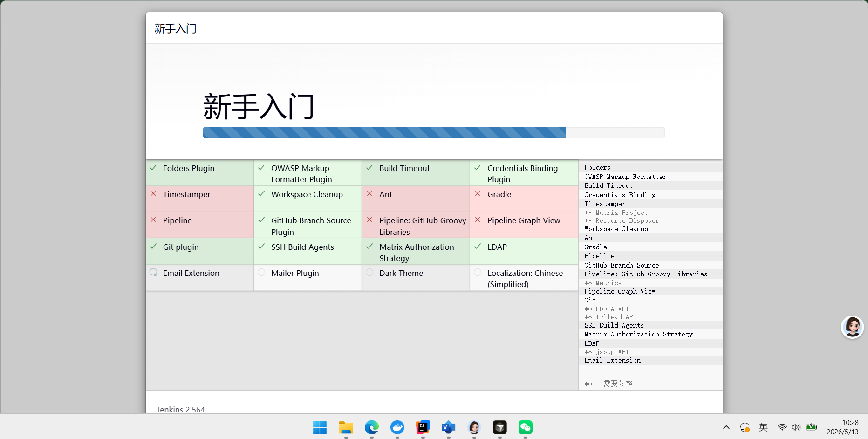
Task: Open the volume control in tray
Action: click(x=795, y=427)
